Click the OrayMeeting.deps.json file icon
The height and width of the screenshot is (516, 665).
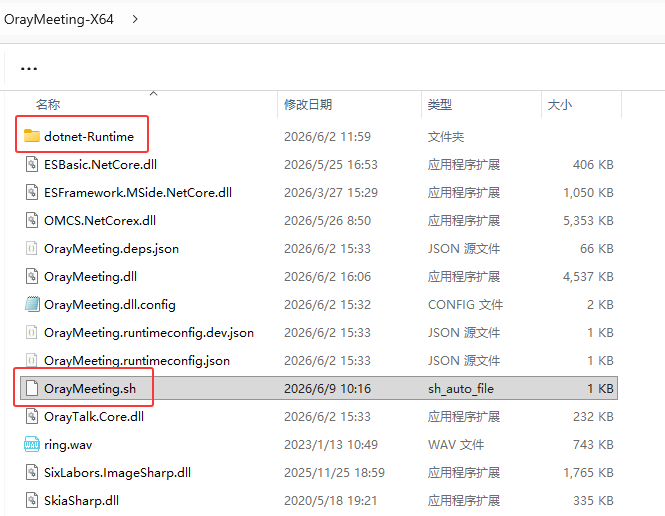pos(32,248)
